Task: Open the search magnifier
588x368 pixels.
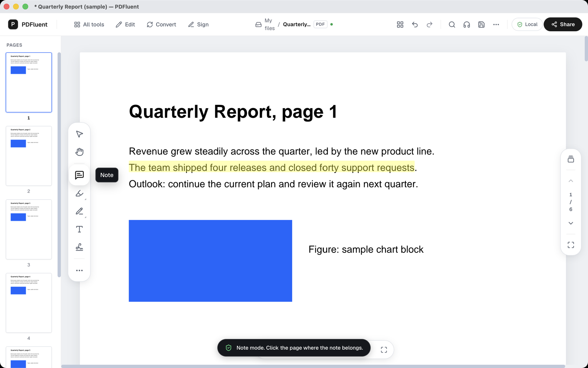Action: click(x=452, y=24)
